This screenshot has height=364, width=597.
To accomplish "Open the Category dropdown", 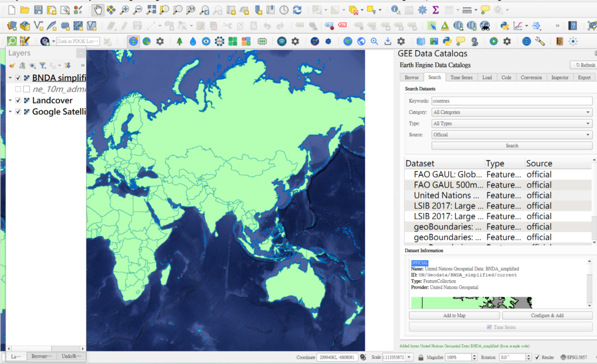I will point(511,112).
